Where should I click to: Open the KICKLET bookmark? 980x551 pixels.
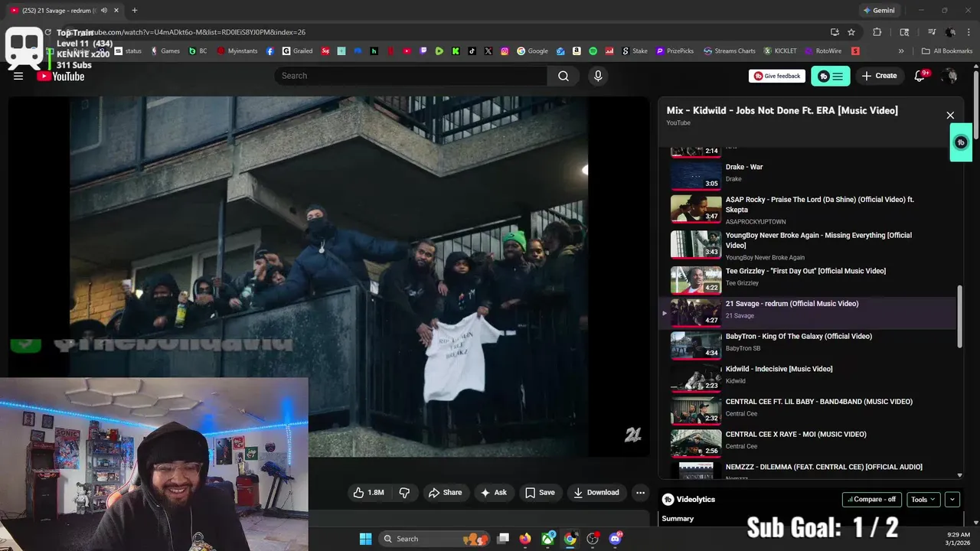pyautogui.click(x=780, y=51)
